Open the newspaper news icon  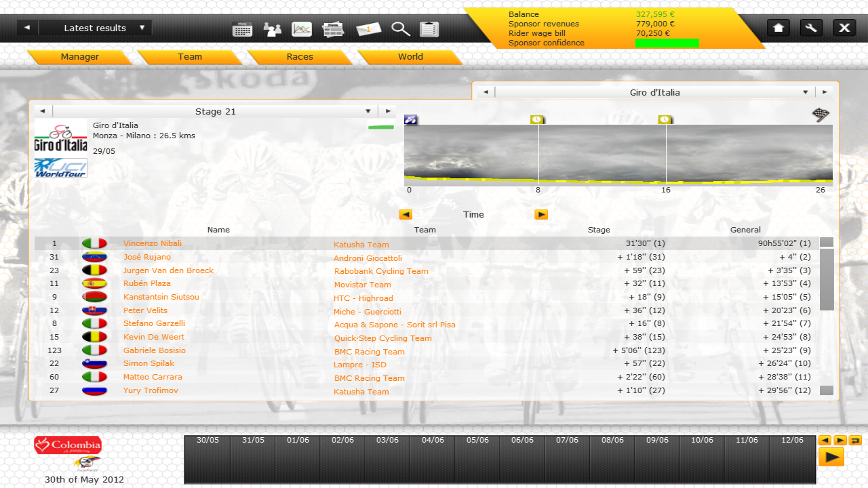[333, 29]
